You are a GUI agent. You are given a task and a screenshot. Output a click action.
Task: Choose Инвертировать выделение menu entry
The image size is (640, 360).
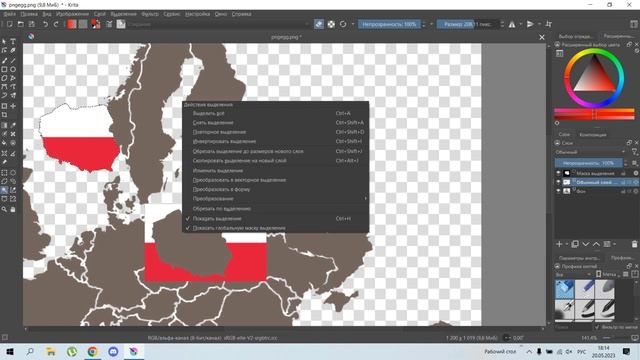pyautogui.click(x=224, y=141)
